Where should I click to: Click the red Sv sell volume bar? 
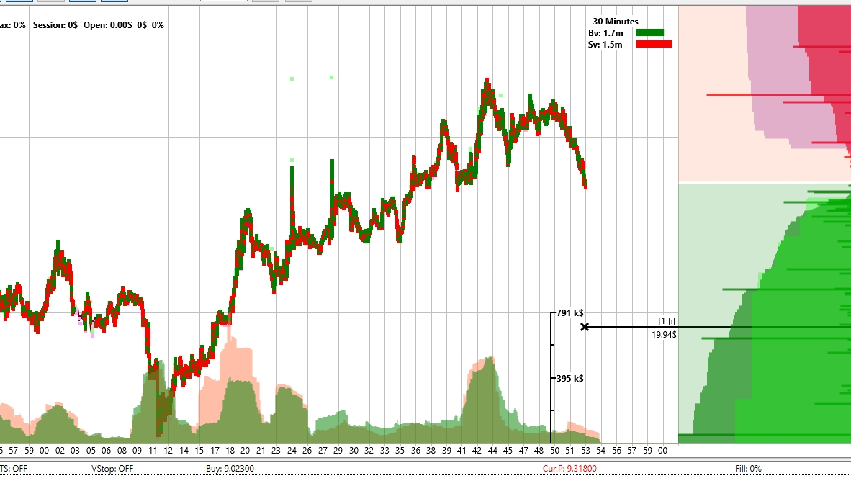click(654, 44)
